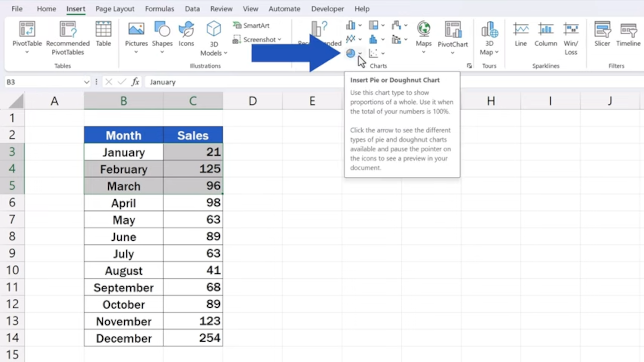Open the Developer ribbon tab
This screenshot has width=644, height=362.
click(327, 9)
